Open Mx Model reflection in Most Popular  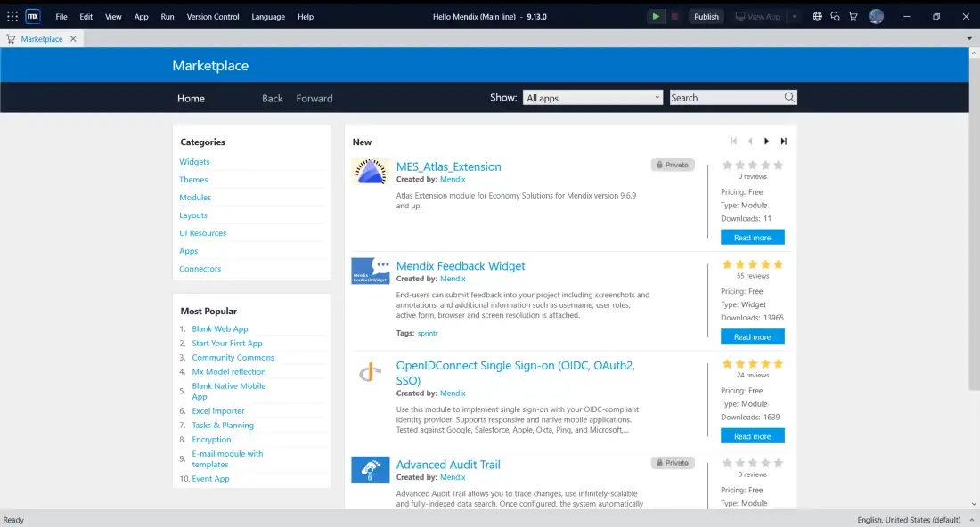[x=229, y=371]
